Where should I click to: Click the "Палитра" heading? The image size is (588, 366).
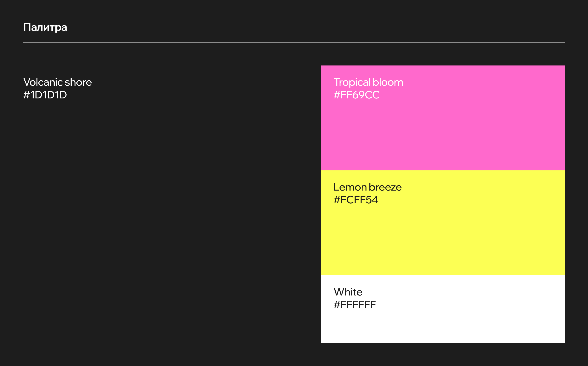click(45, 27)
